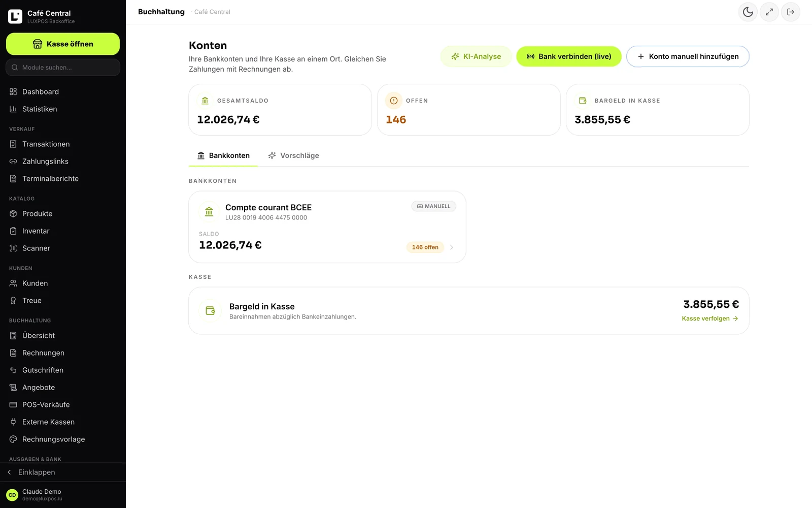Click the Übersicht calculator icon

[13, 335]
